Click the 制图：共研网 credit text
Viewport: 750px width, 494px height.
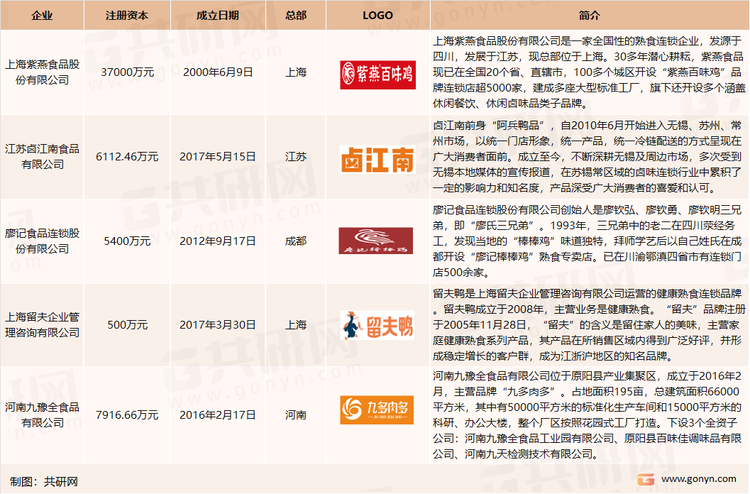[44, 482]
